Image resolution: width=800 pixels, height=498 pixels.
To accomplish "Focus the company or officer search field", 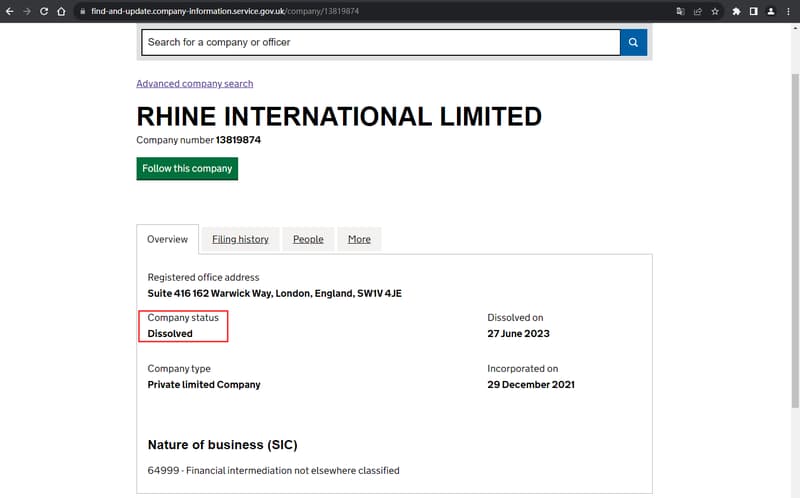I will pyautogui.click(x=380, y=43).
